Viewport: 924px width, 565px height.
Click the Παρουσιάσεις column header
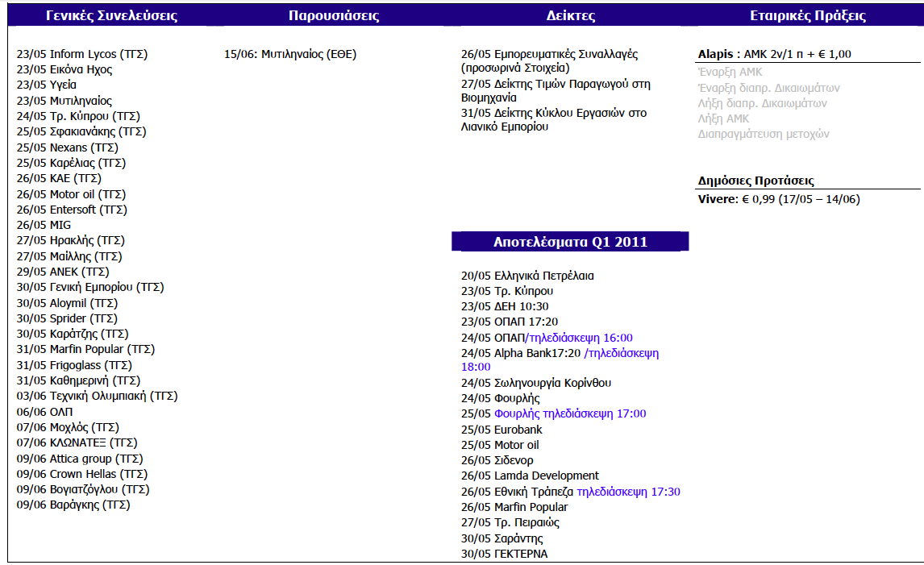(334, 15)
